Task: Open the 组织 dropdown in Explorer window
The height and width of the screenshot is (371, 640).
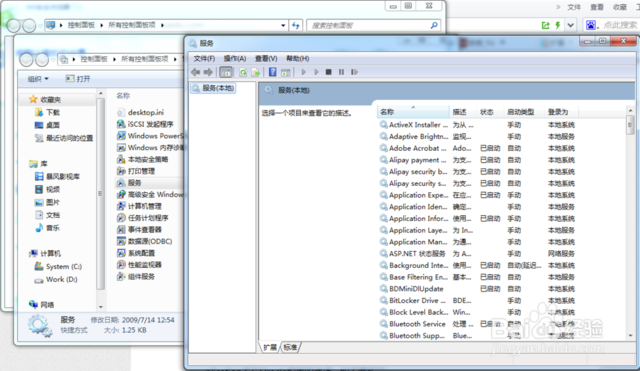Action: click(38, 79)
